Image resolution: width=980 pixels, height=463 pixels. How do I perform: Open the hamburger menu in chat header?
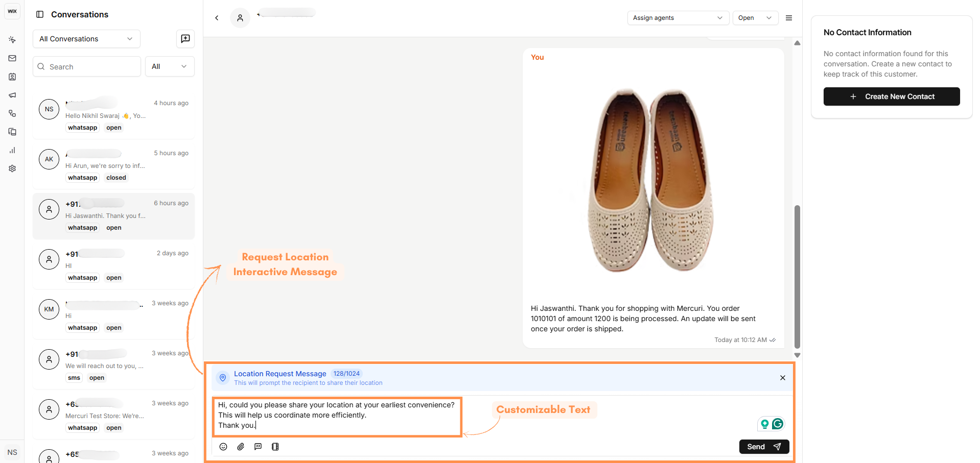click(x=789, y=18)
